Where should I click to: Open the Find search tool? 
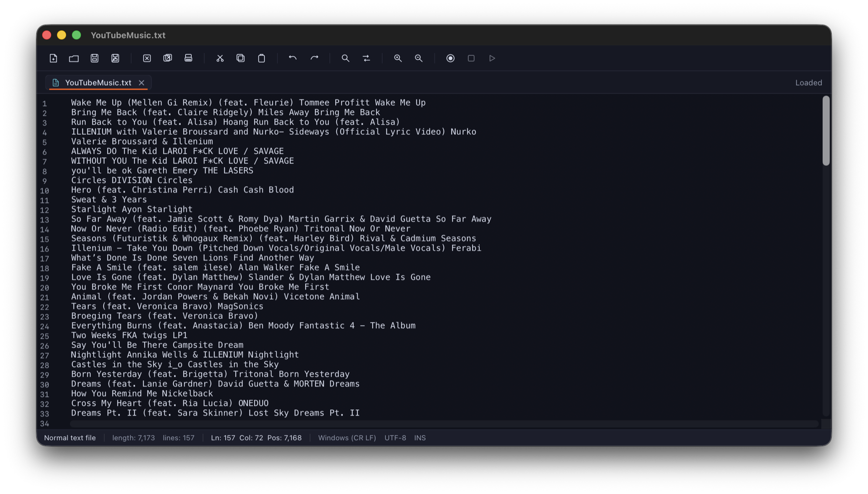click(x=345, y=58)
